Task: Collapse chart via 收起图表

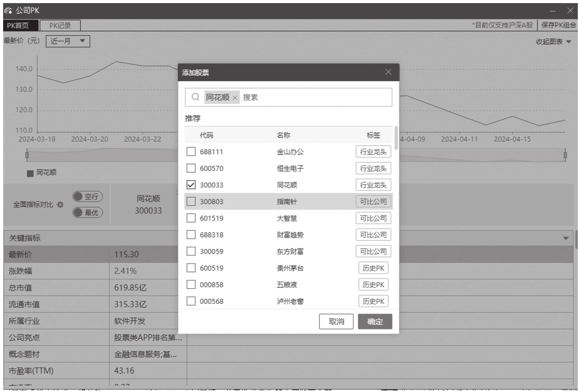Action: [553, 42]
